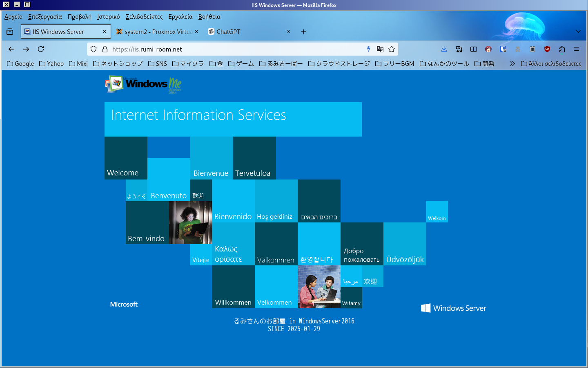
Task: Open the downloads panel
Action: [x=444, y=49]
